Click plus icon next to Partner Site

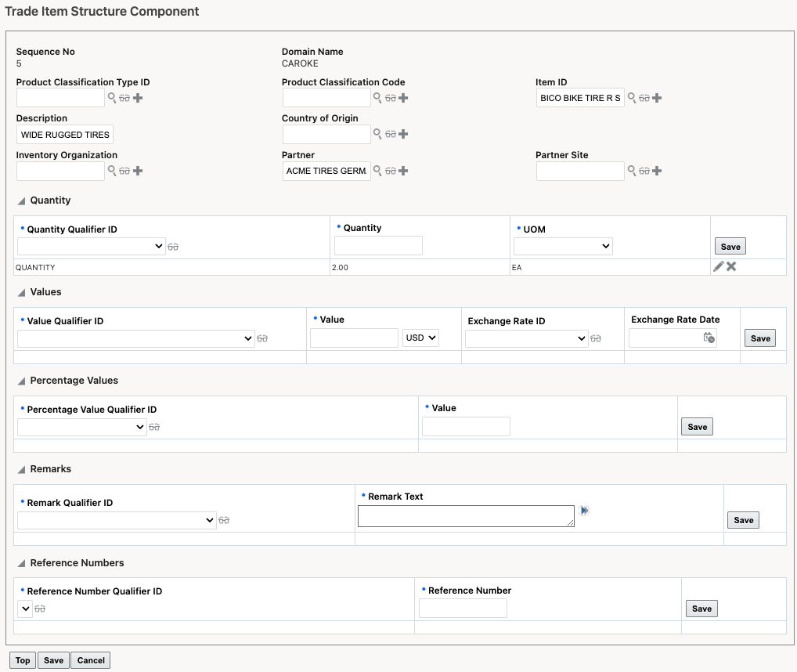(657, 171)
